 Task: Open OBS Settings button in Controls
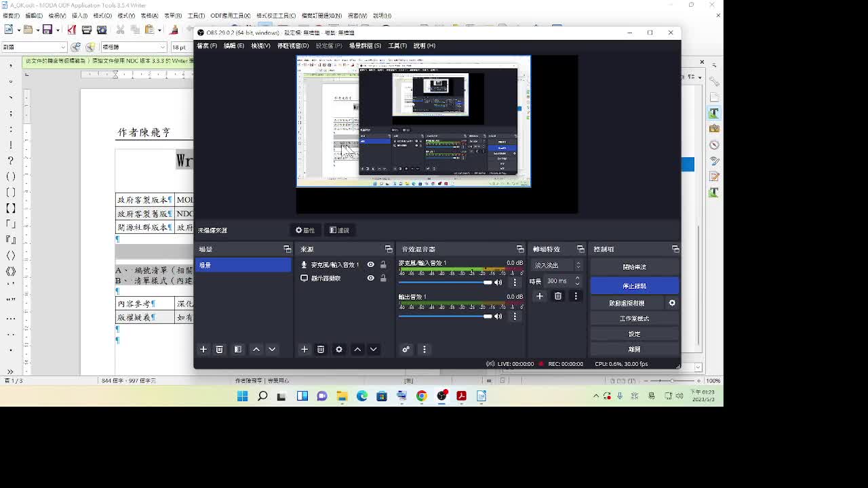point(634,334)
